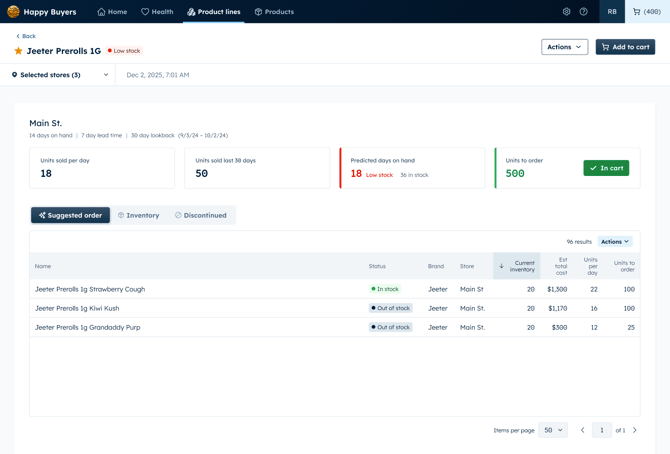Viewport: 670px width, 454px height.
Task: Click the RB user avatar
Action: [x=612, y=12]
